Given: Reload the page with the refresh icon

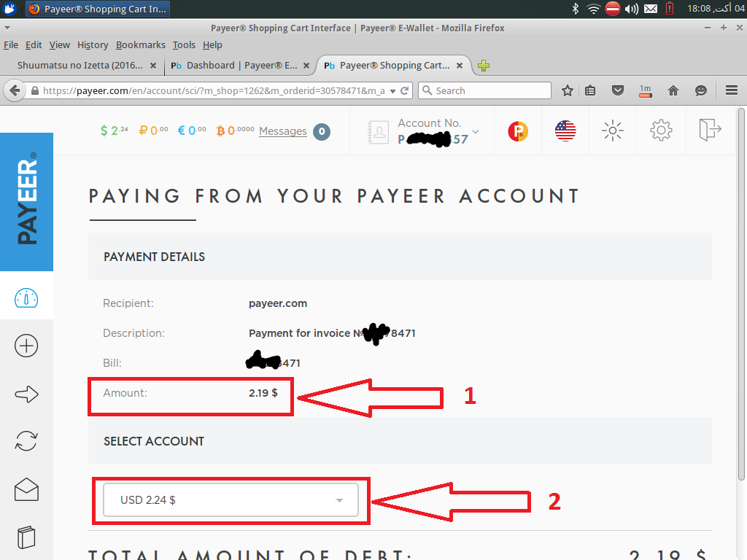Looking at the screenshot, I should coord(404,90).
